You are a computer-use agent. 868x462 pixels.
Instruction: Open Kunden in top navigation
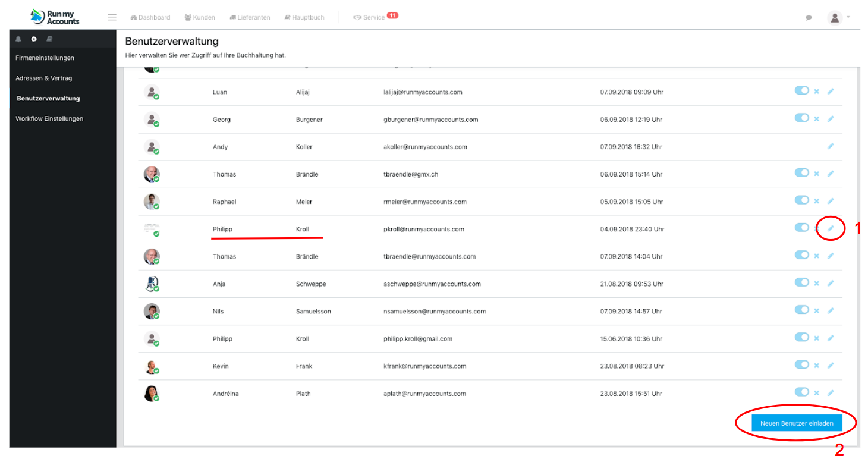pyautogui.click(x=200, y=18)
